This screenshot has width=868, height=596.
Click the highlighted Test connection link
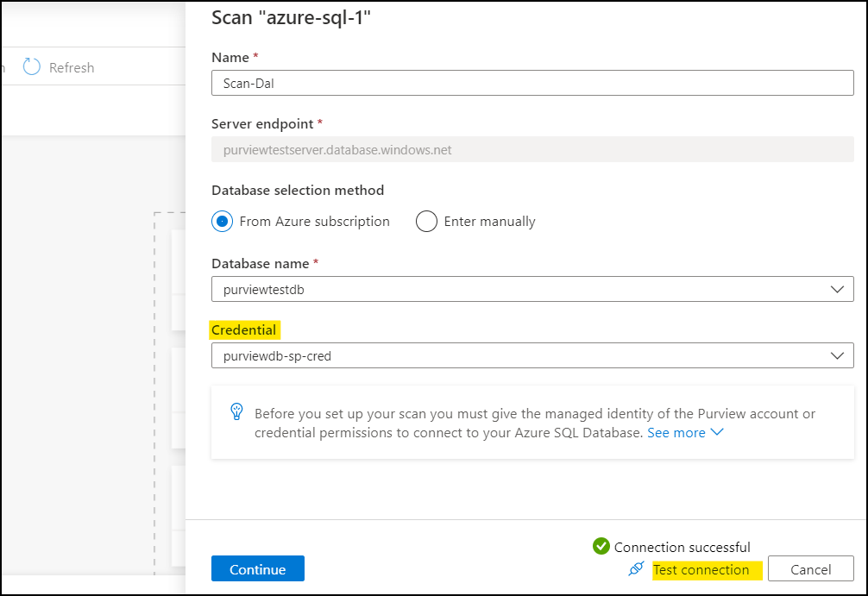[701, 569]
